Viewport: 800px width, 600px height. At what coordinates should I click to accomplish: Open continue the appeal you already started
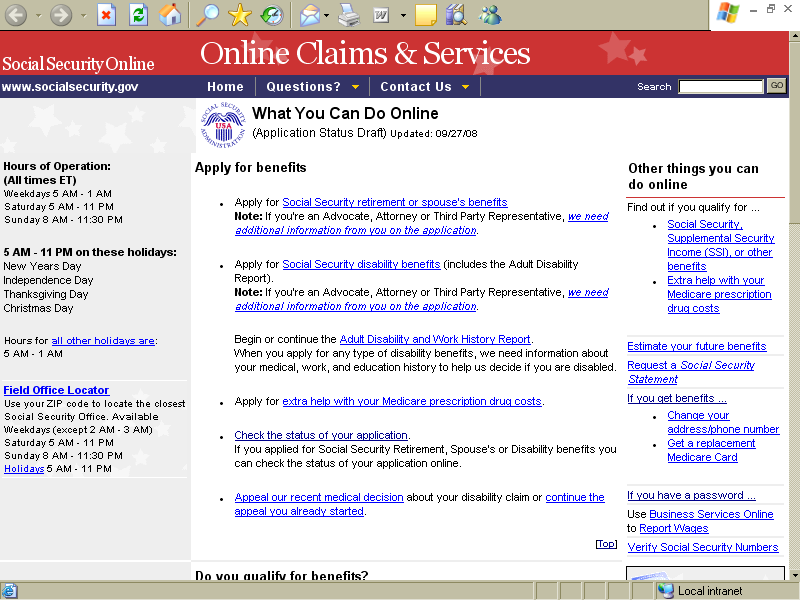pos(419,504)
